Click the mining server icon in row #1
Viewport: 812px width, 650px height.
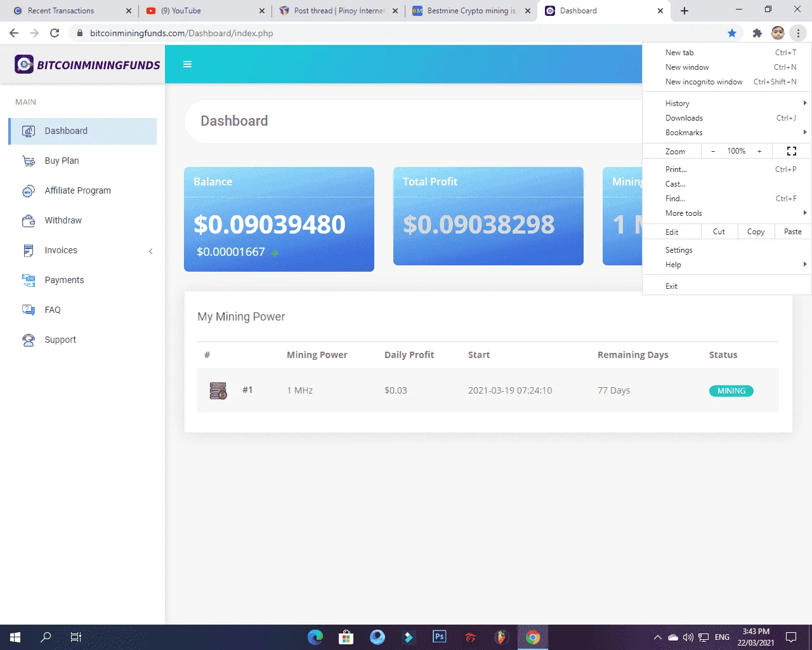click(x=218, y=390)
